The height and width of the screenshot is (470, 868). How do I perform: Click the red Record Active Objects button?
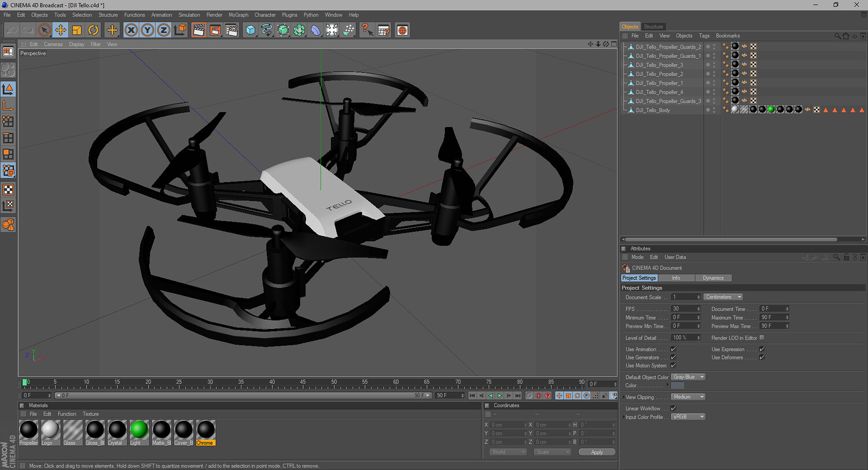point(529,395)
